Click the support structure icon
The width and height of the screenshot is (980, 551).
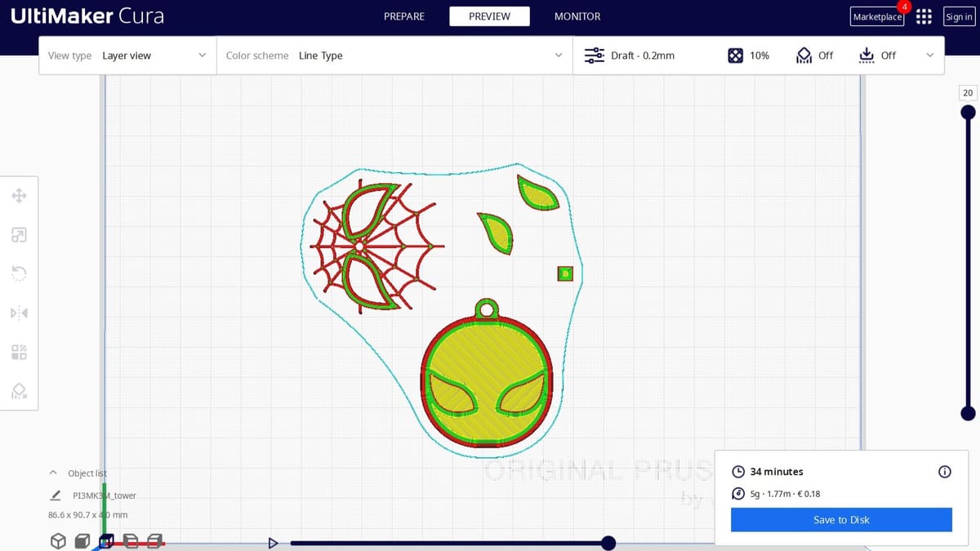(804, 56)
